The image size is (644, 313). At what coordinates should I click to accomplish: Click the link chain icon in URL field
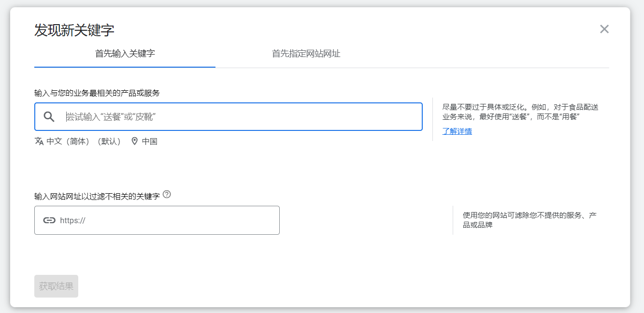[49, 220]
